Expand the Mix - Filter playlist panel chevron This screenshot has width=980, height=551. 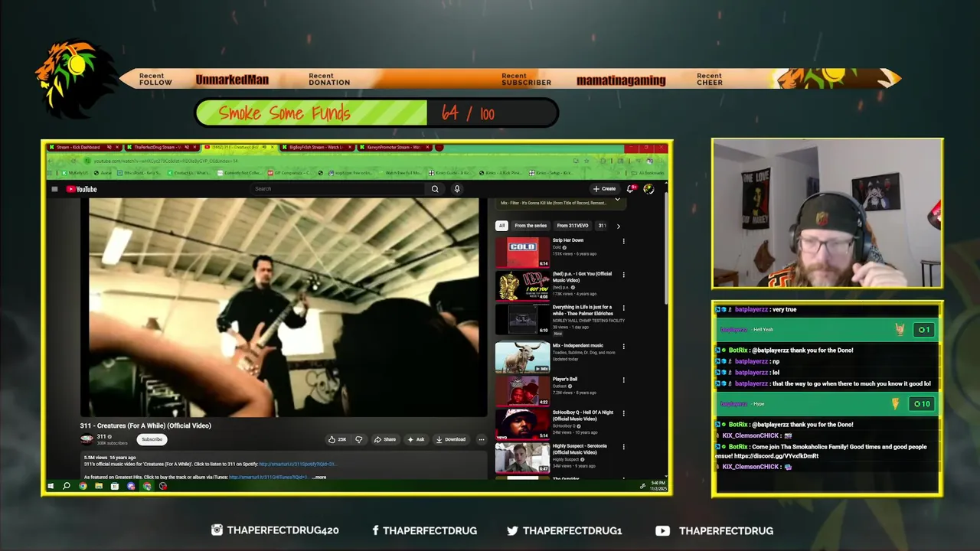click(617, 201)
